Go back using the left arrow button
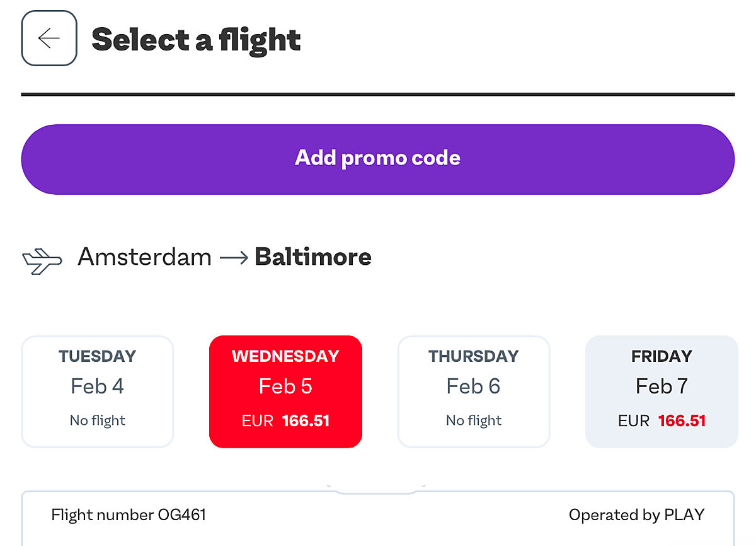Screen dimensions: 756x546 49,38
